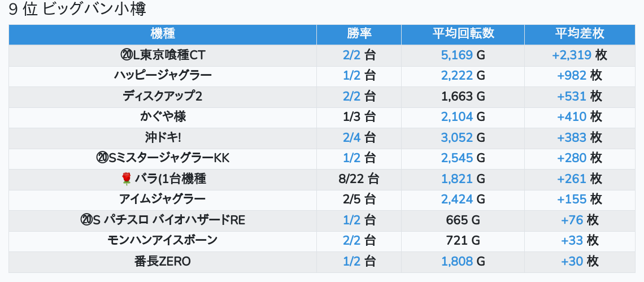The image size is (644, 282).
Task: Click the +33 difference value for モンハンアイスボーン
Action: [x=572, y=241]
